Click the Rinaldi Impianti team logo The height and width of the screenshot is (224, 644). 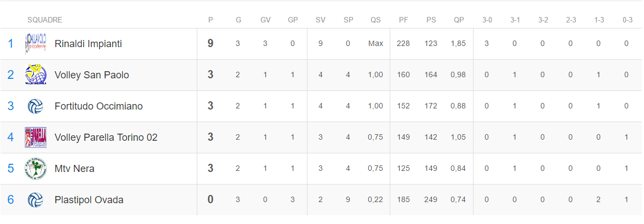pos(36,44)
